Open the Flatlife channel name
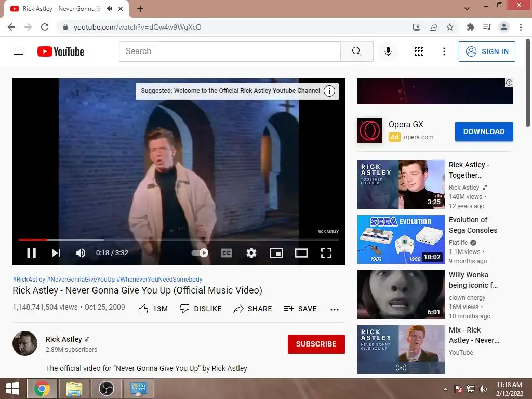 458,242
